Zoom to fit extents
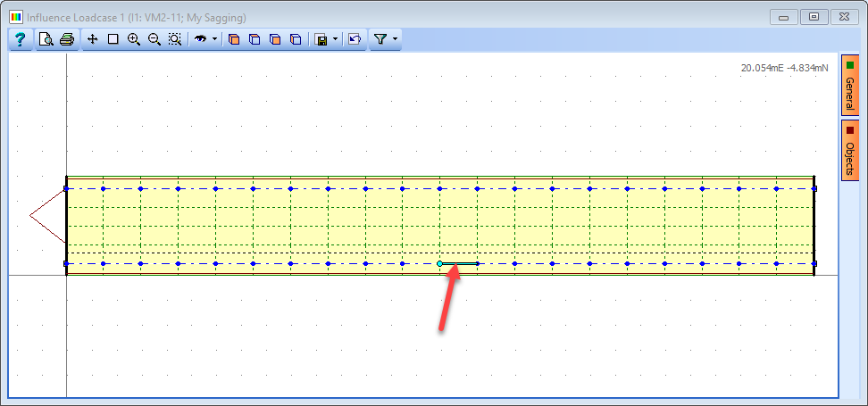 coord(175,40)
